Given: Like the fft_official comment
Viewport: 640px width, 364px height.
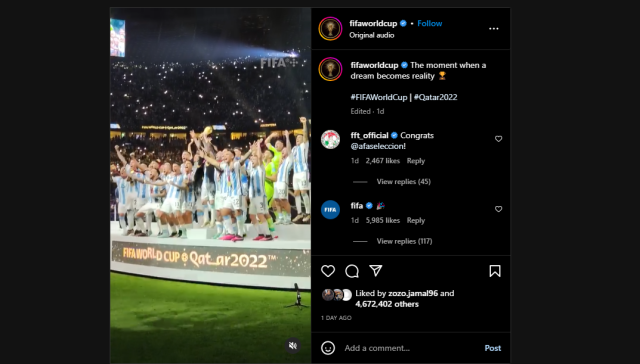Looking at the screenshot, I should [x=498, y=139].
